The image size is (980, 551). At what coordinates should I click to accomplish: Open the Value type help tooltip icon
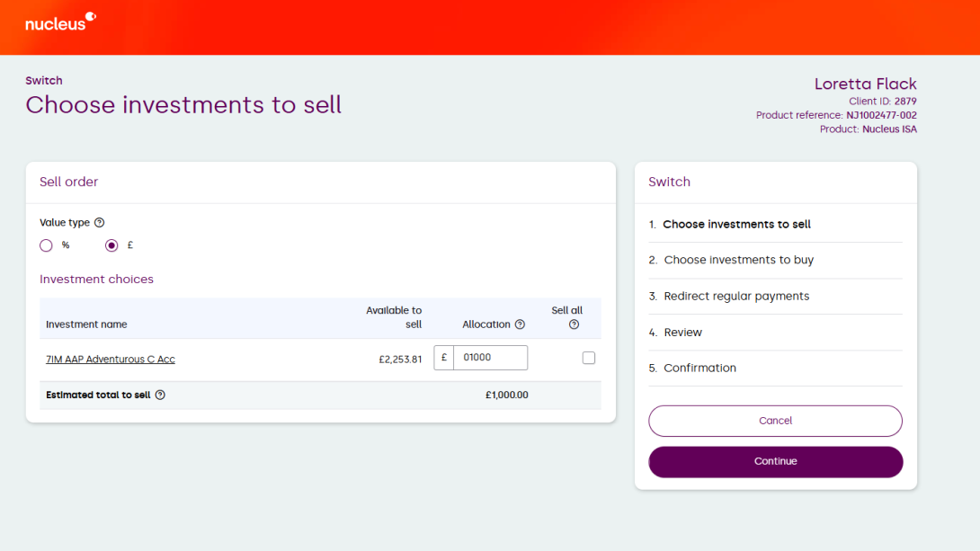click(100, 223)
